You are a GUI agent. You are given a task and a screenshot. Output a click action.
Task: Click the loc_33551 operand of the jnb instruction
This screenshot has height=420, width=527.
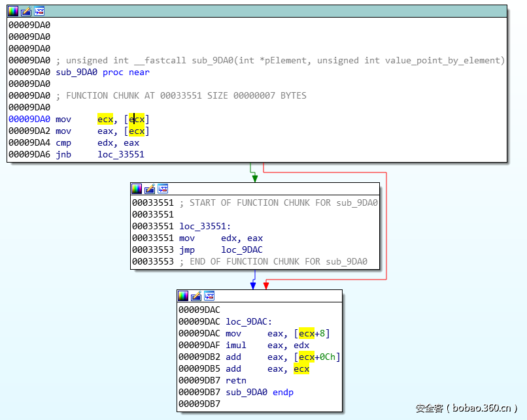[x=121, y=155]
